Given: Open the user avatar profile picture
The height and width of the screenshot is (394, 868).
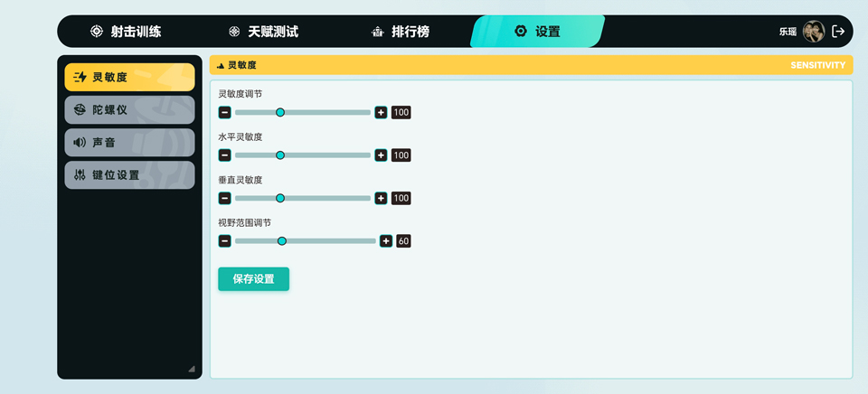Looking at the screenshot, I should tap(814, 32).
